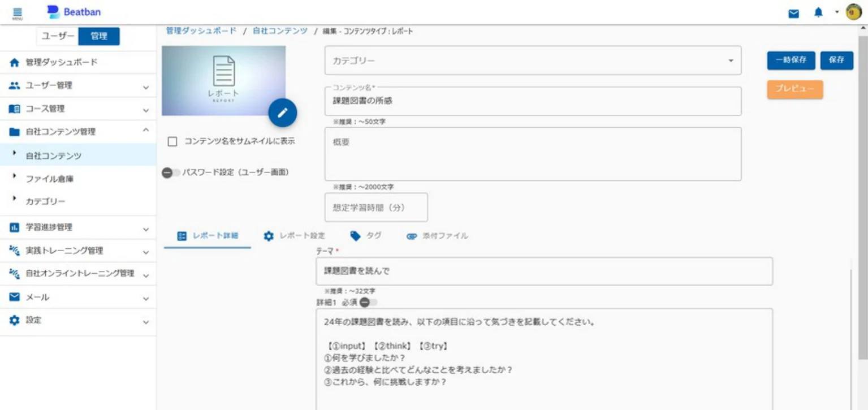The height and width of the screenshot is (410, 868).
Task: Click the 保存 button
Action: click(x=837, y=60)
